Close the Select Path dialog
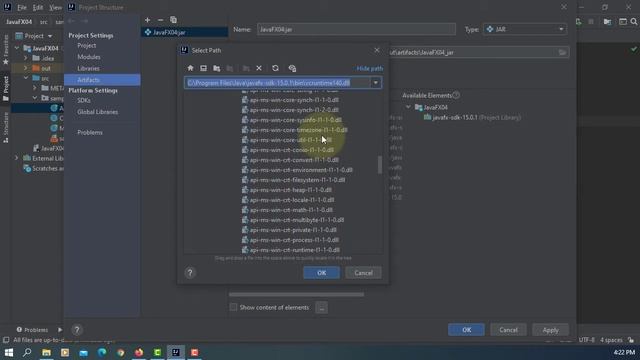 [377, 50]
